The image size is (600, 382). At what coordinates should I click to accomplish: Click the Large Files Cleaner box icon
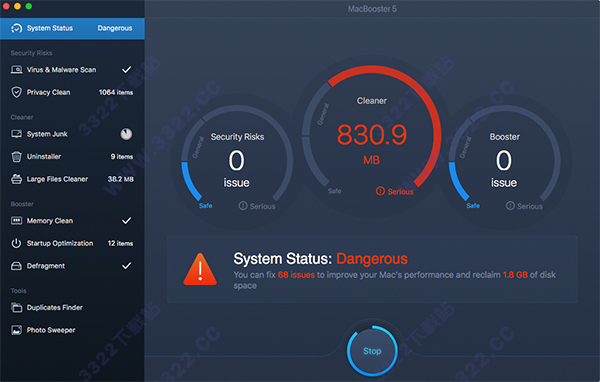[16, 179]
